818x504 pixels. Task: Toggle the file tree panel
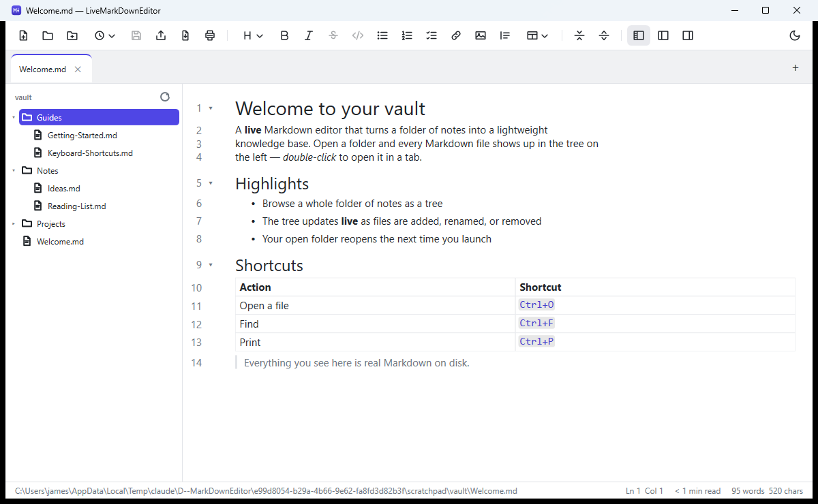click(639, 36)
